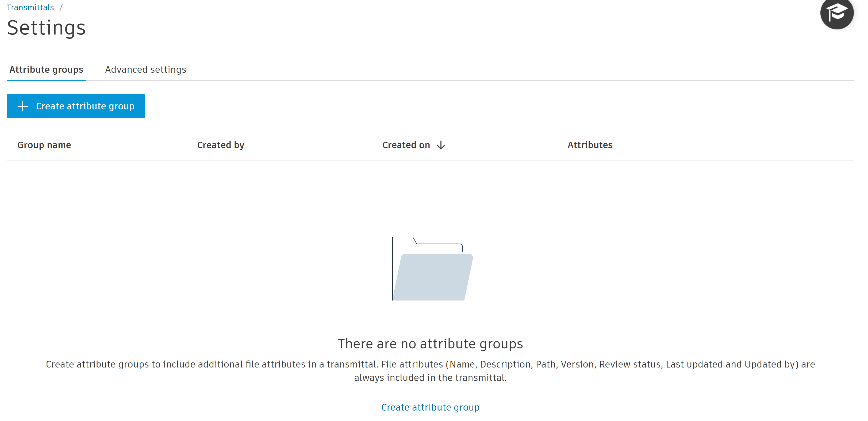Click the Settings page title

pyautogui.click(x=46, y=28)
